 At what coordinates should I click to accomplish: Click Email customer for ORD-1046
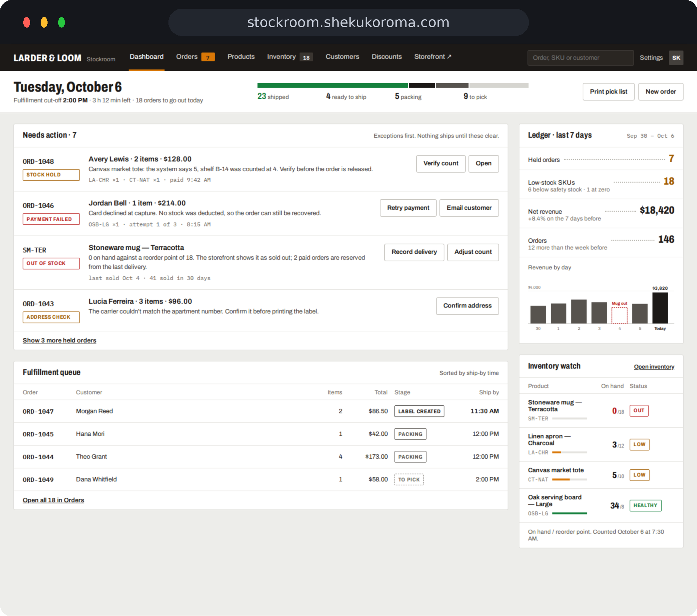point(469,208)
